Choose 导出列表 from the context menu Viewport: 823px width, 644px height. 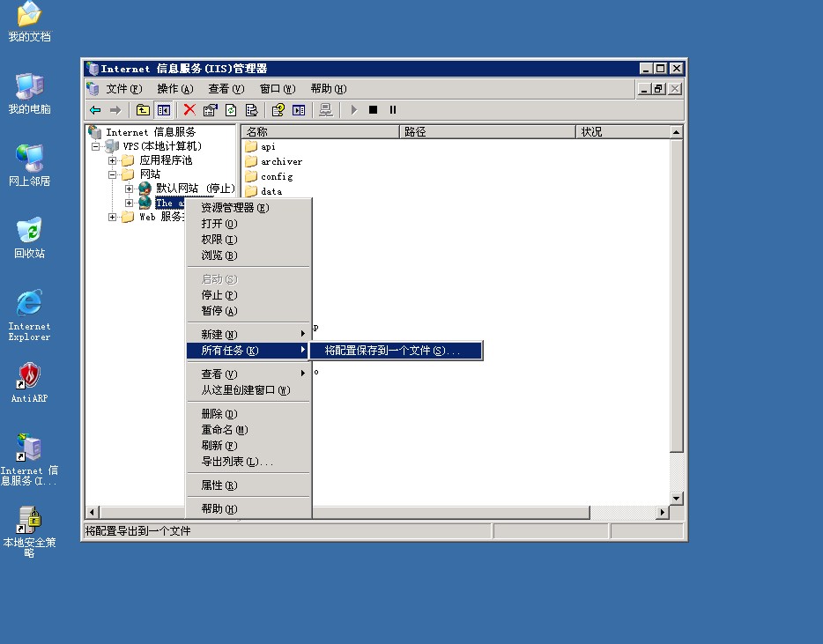coord(248,462)
